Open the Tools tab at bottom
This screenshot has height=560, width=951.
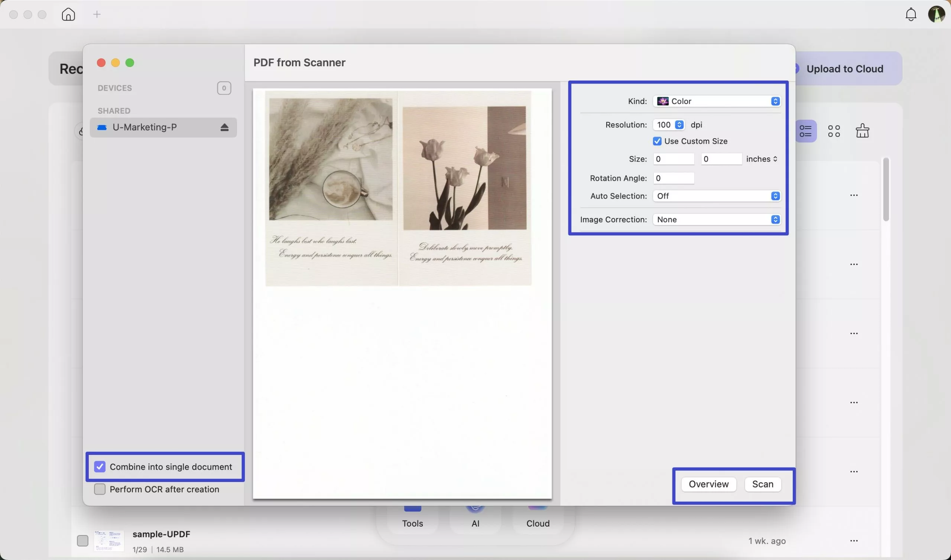pos(412,522)
